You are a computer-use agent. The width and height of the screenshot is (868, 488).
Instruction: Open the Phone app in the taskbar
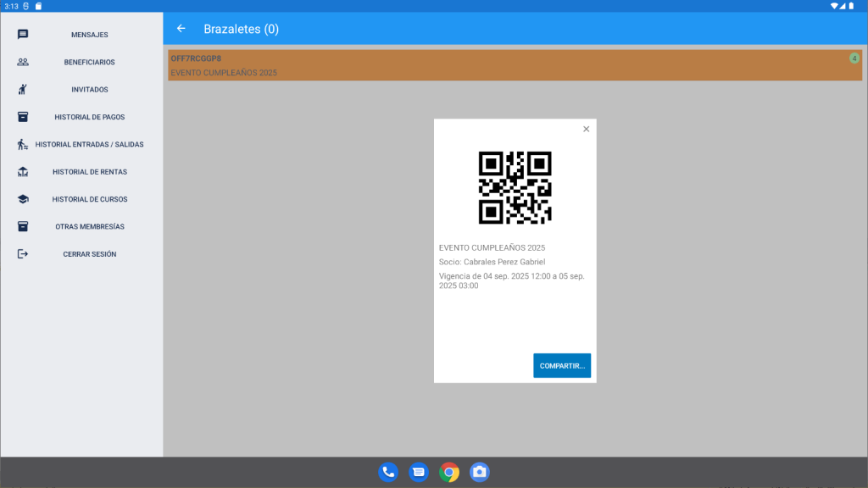(388, 473)
